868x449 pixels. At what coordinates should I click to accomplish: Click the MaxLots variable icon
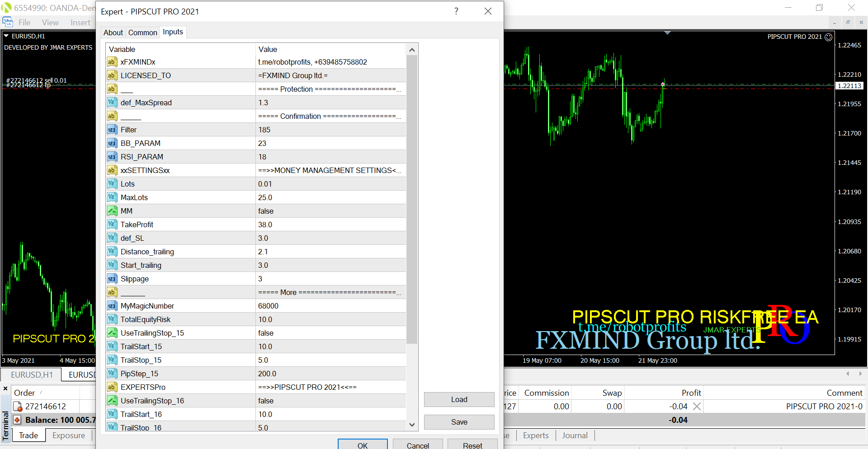[x=112, y=197]
